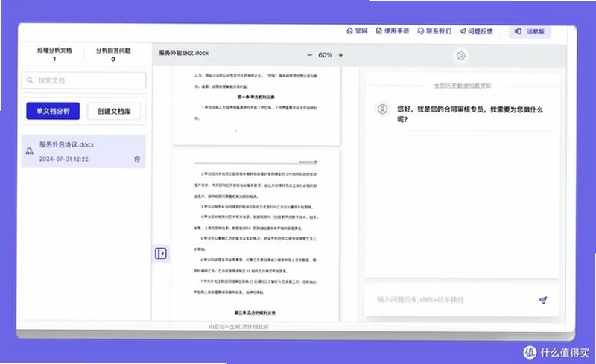The height and width of the screenshot is (364, 596).
Task: Open the 官网 home link
Action: click(x=357, y=31)
